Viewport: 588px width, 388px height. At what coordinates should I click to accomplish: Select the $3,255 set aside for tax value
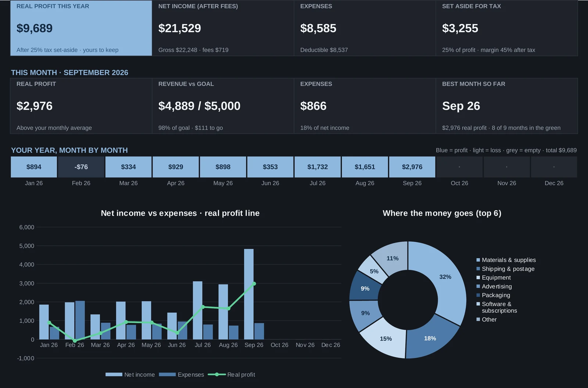[460, 28]
